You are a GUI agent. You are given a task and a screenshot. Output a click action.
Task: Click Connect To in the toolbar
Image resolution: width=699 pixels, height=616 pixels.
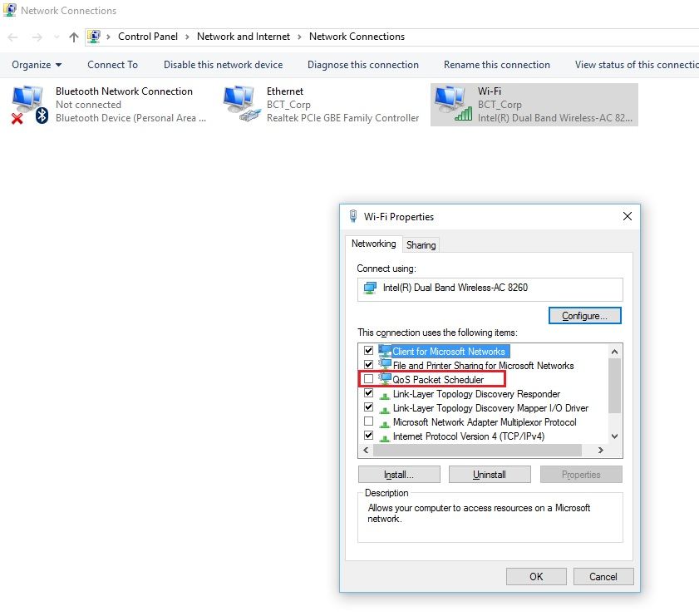[113, 65]
